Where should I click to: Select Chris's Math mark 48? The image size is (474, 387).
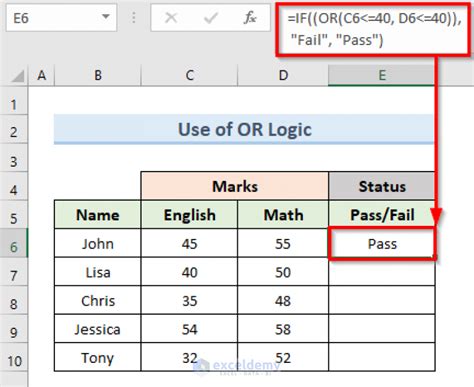coord(283,300)
